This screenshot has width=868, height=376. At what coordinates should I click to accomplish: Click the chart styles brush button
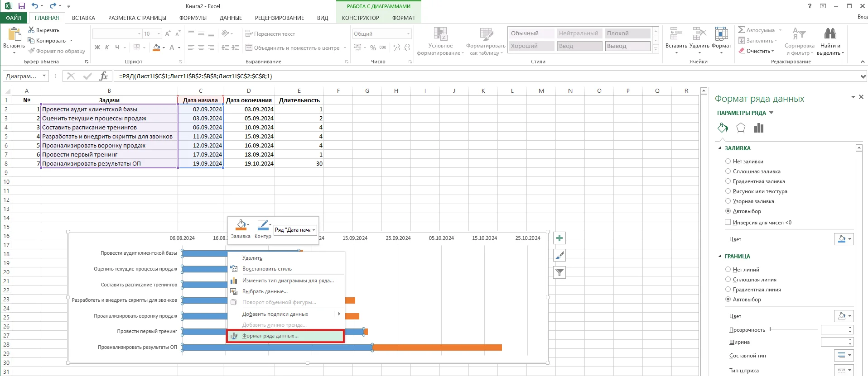(x=559, y=255)
